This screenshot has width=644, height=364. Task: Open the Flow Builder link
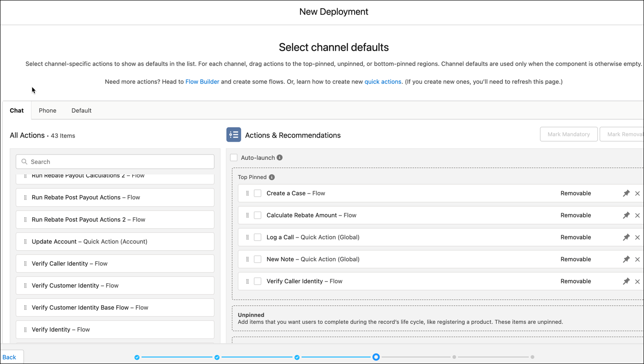202,81
